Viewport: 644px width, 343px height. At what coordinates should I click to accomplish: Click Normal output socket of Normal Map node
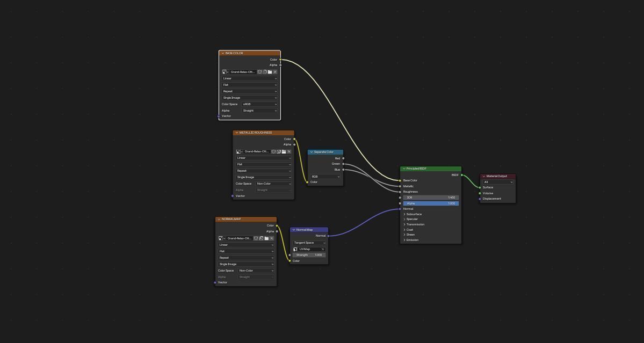click(328, 236)
